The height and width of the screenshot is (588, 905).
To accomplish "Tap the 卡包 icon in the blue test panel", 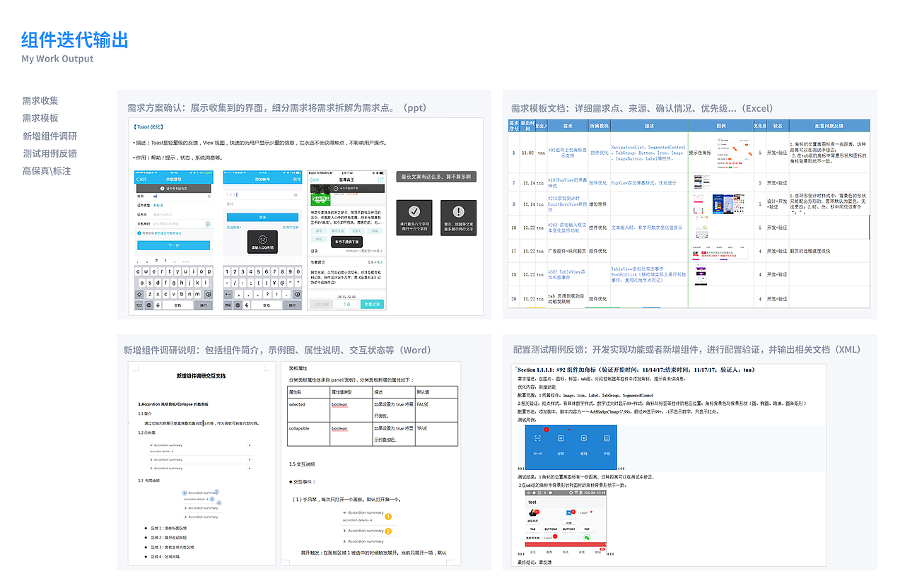I will [x=607, y=438].
